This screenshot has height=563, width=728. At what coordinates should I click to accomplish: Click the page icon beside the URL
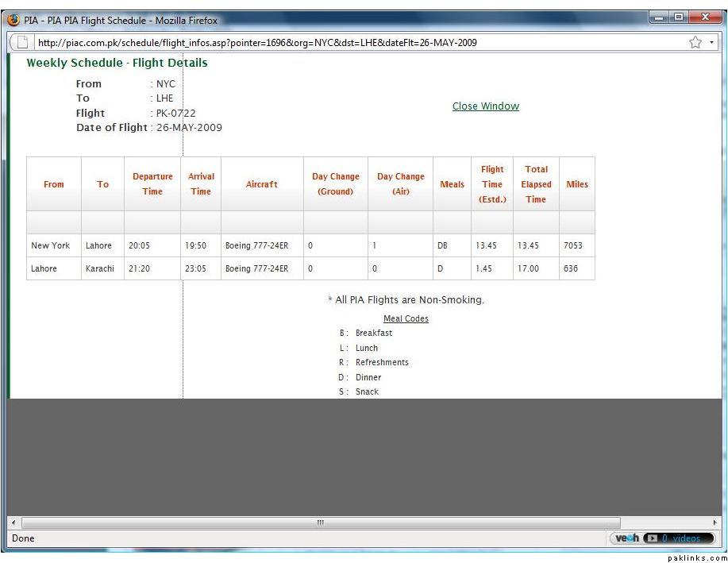pyautogui.click(x=22, y=43)
